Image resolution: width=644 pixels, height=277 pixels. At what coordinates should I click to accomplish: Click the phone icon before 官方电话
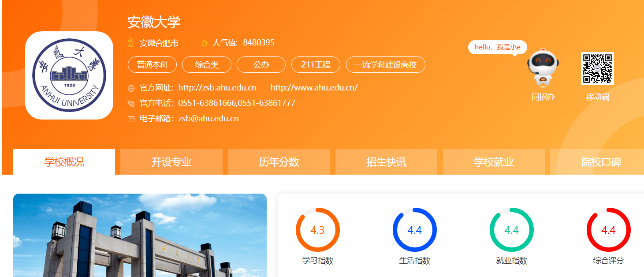click(131, 104)
